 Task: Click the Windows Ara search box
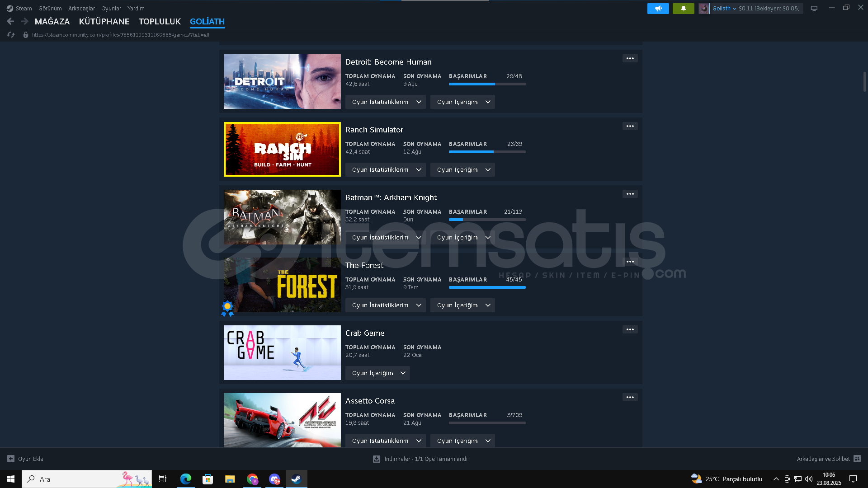tap(87, 479)
